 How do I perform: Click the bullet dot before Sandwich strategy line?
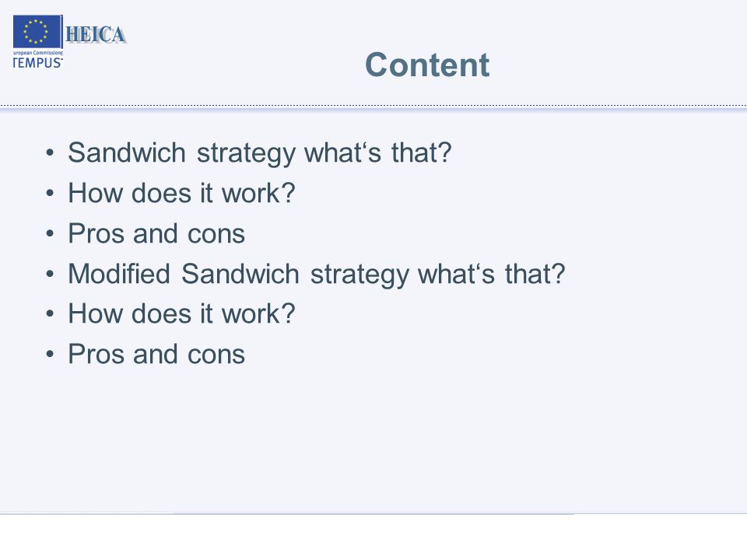click(50, 153)
